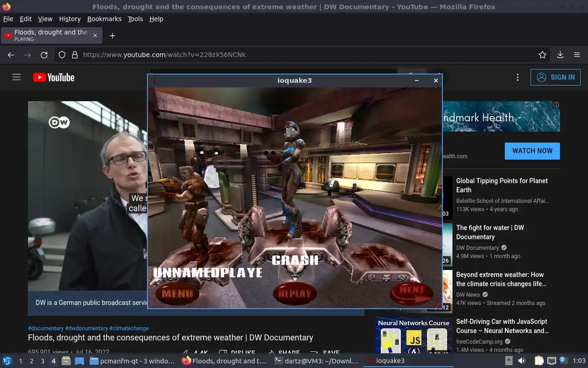This screenshot has height=368, width=588.
Task: Click the Landmark Health ad banner
Action: coord(501,116)
